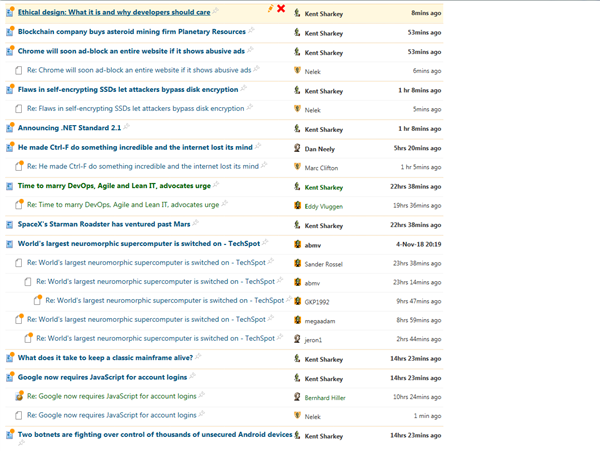Open Ethical design: What it is thread
Screen dimensions: 600x451
(x=114, y=12)
